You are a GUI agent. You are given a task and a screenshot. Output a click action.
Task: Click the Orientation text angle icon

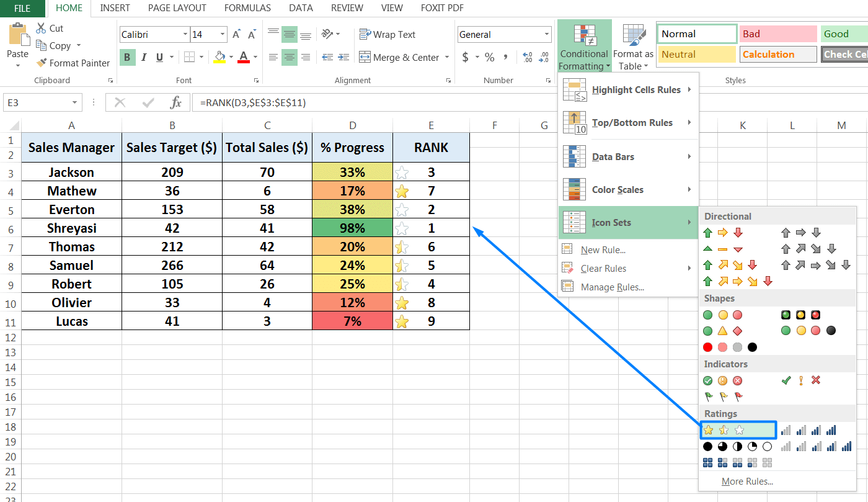coord(329,35)
